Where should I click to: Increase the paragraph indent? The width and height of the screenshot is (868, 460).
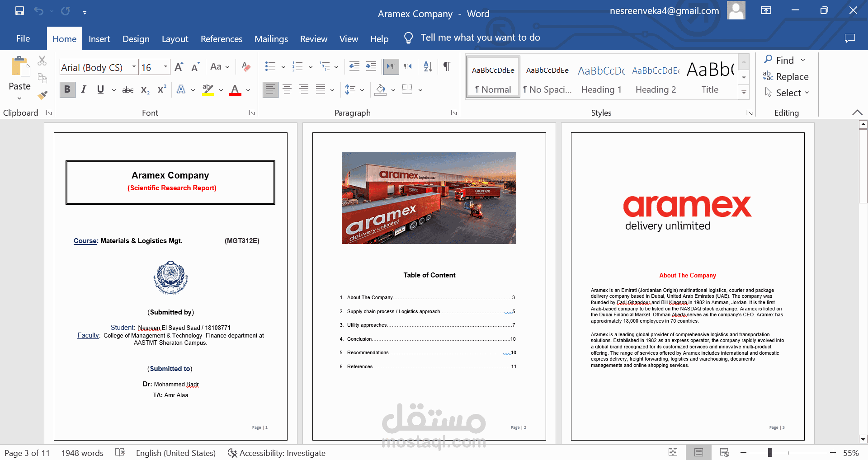[371, 67]
